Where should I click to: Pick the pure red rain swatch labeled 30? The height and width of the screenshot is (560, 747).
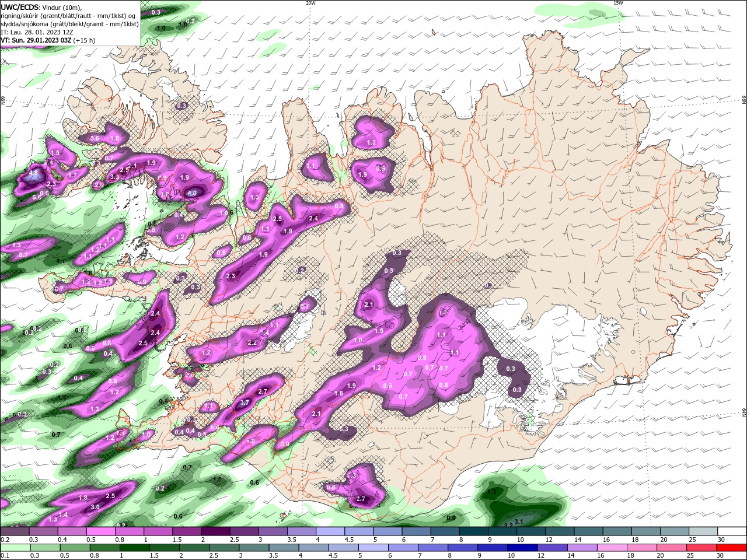click(x=732, y=548)
